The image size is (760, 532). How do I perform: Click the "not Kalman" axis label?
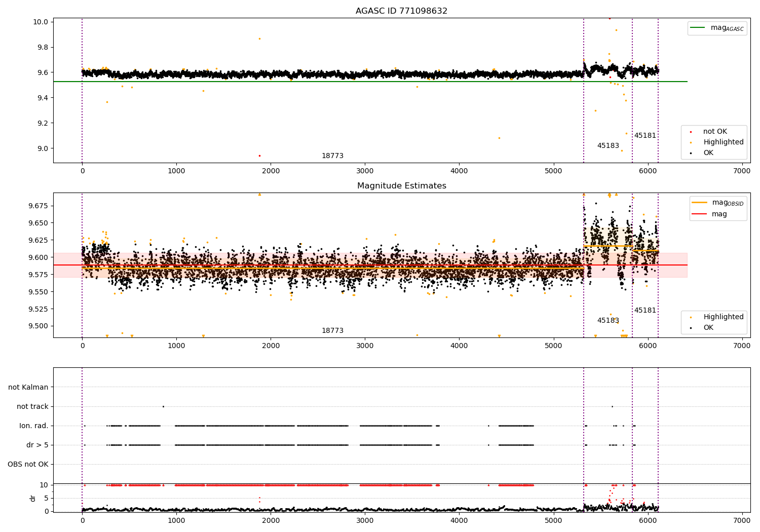pos(28,388)
